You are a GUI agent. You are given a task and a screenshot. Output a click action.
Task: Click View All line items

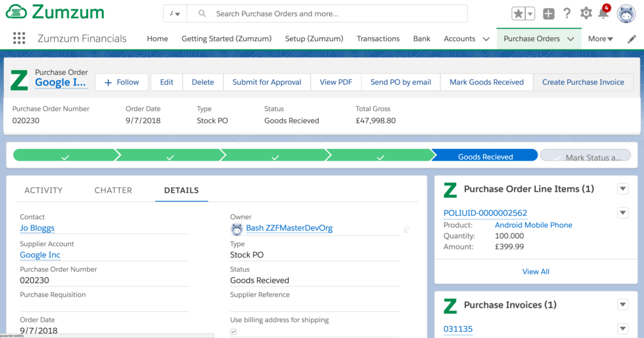coord(536,271)
